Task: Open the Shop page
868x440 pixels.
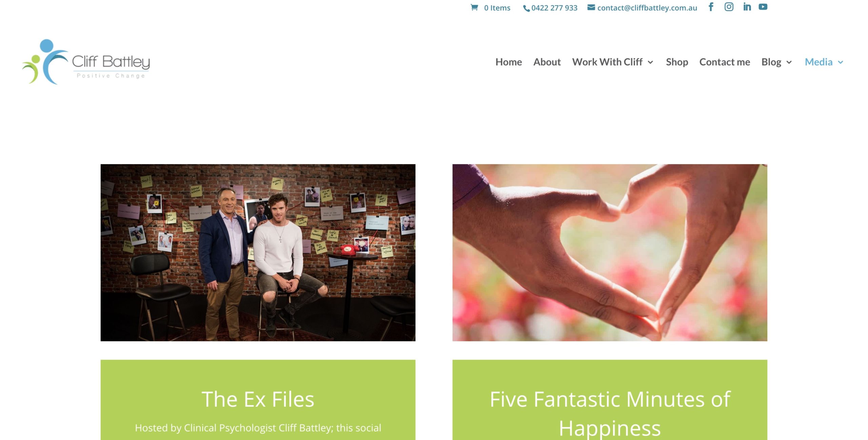Action: pyautogui.click(x=677, y=62)
